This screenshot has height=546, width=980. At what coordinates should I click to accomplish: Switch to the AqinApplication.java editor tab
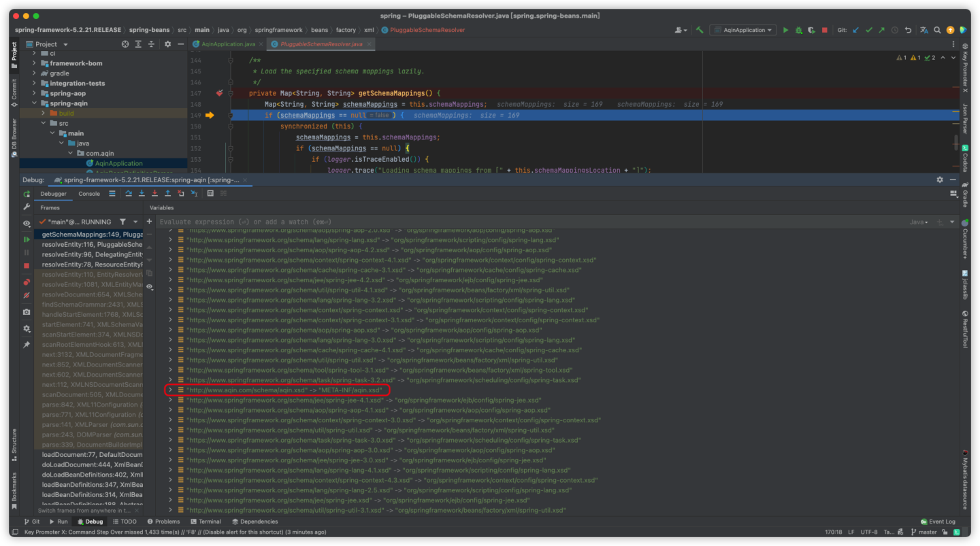coord(227,44)
